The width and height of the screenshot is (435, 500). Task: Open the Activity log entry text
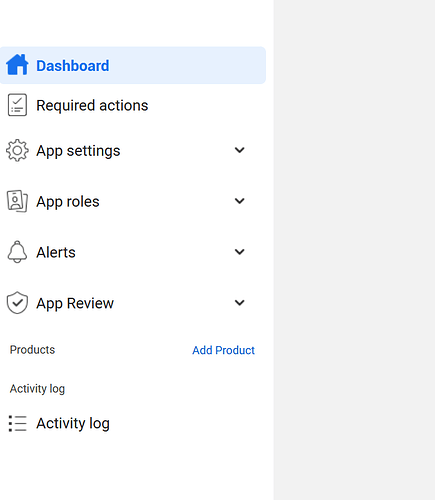[x=73, y=424]
